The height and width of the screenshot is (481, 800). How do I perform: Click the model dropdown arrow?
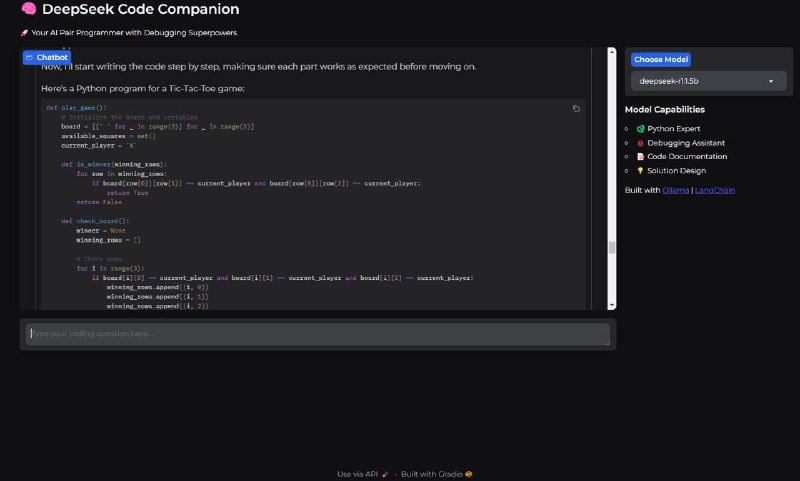click(x=771, y=81)
